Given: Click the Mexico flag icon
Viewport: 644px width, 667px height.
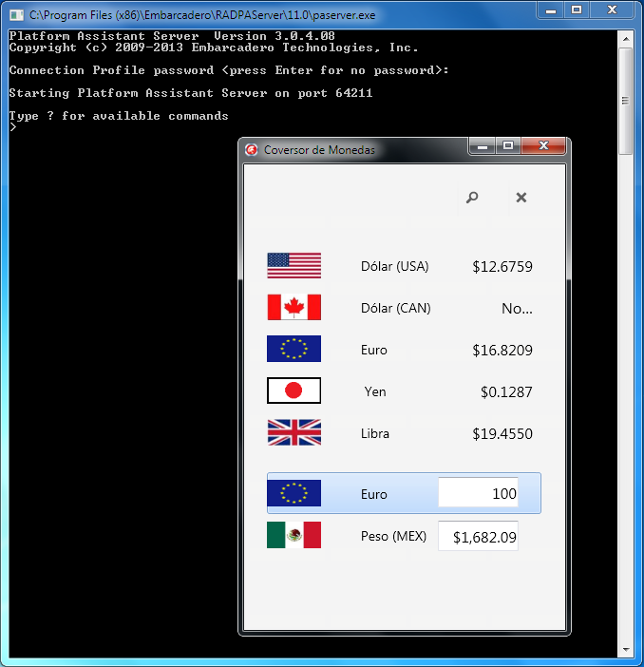Looking at the screenshot, I should click(x=294, y=536).
